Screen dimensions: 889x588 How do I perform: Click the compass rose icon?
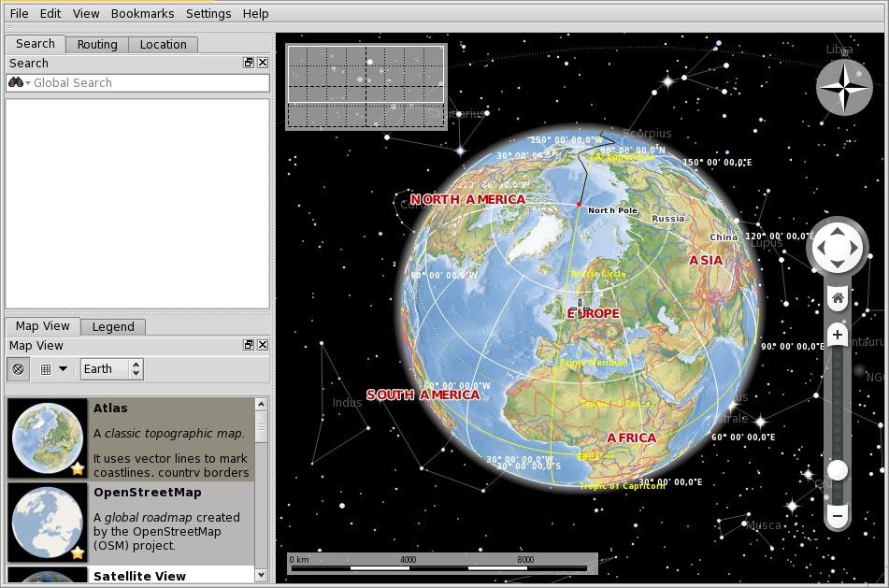coord(844,88)
